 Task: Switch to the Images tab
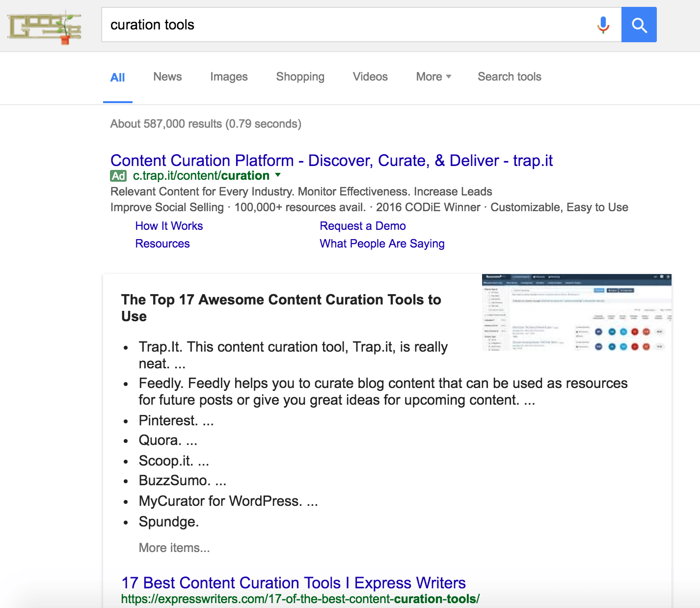(229, 77)
